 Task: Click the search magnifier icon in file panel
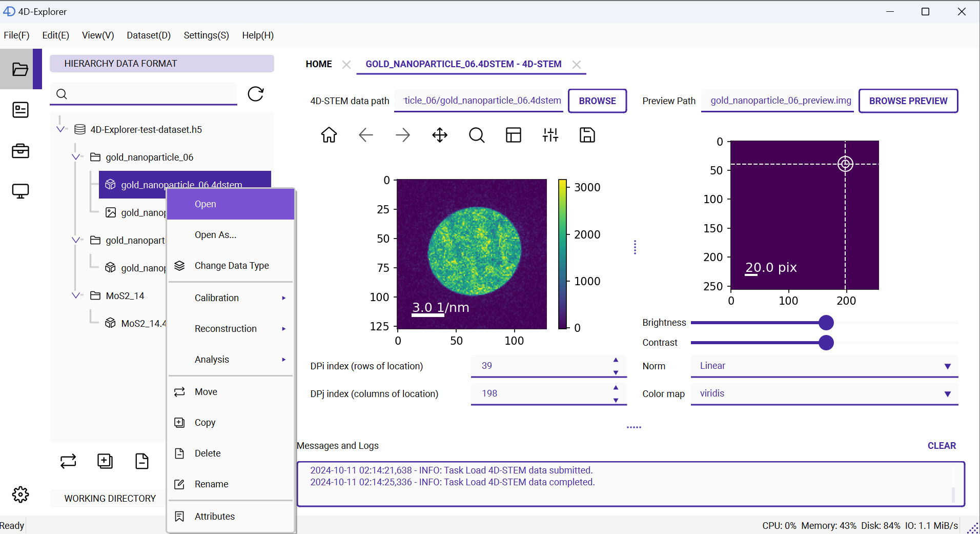coord(62,94)
